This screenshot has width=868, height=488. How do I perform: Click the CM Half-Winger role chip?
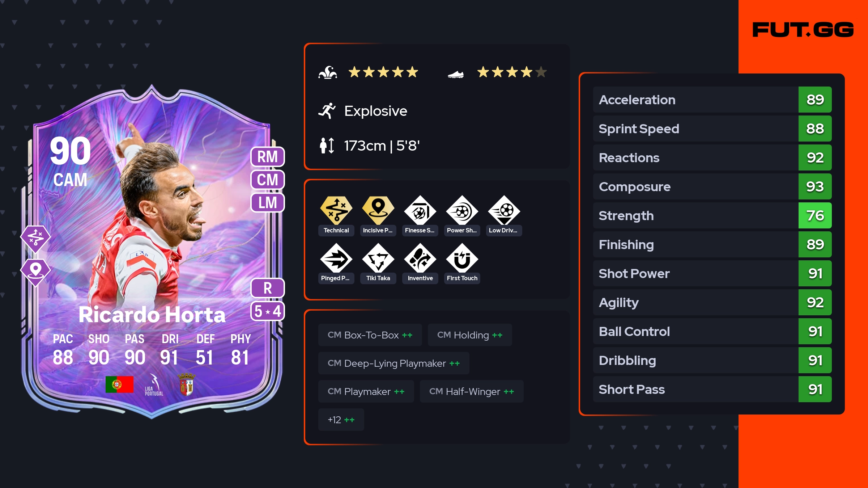472,391
